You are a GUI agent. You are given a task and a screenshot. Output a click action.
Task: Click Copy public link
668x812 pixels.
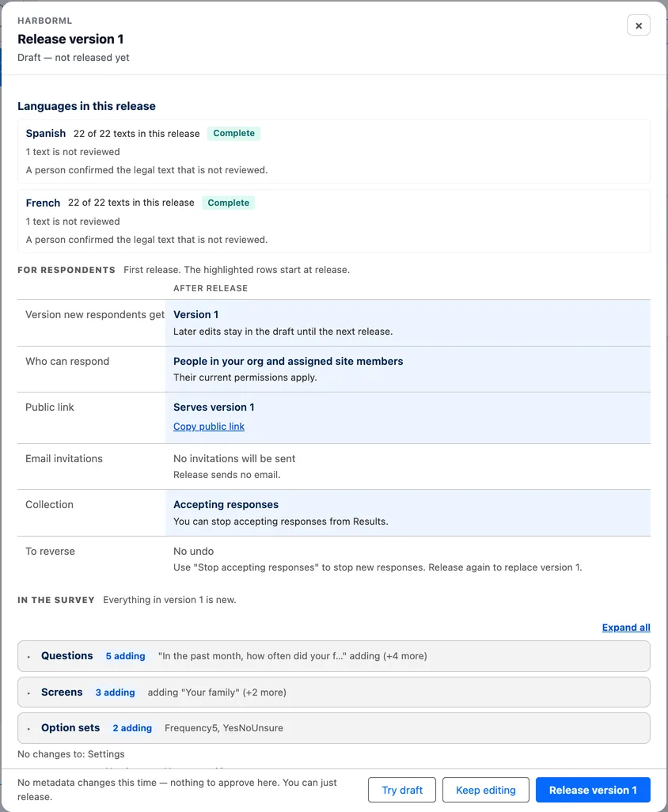209,427
